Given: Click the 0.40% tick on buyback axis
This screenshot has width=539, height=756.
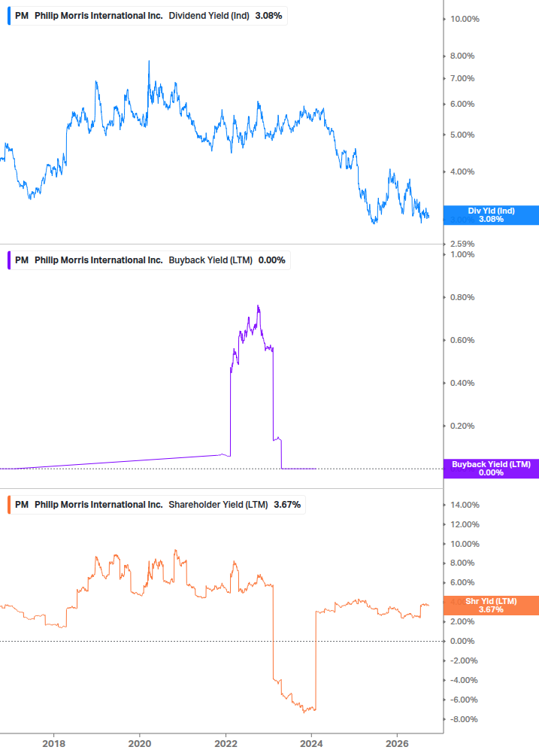Looking at the screenshot, I should [462, 384].
